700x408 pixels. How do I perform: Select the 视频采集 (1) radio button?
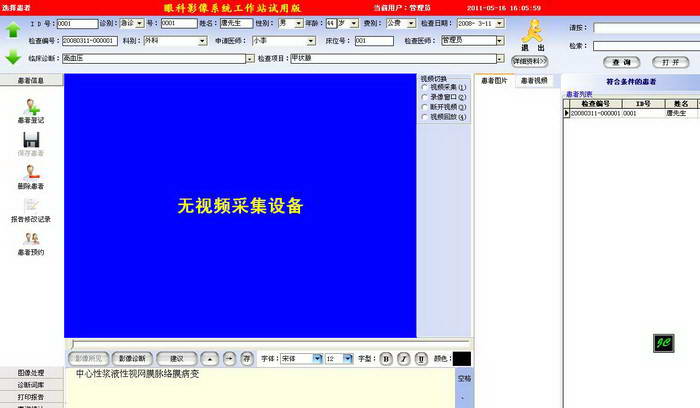tap(425, 87)
